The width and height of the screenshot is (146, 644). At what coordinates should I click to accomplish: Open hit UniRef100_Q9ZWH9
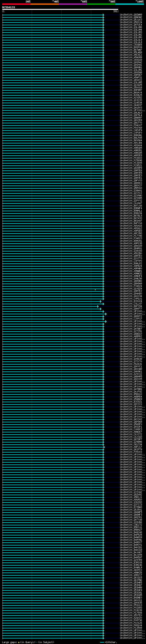(131, 15)
